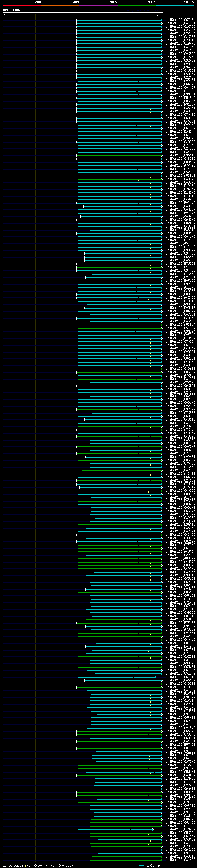The width and height of the screenshot is (197, 868).
Task: Select hit UniRef100_A1INL5
Action: point(180,247)
